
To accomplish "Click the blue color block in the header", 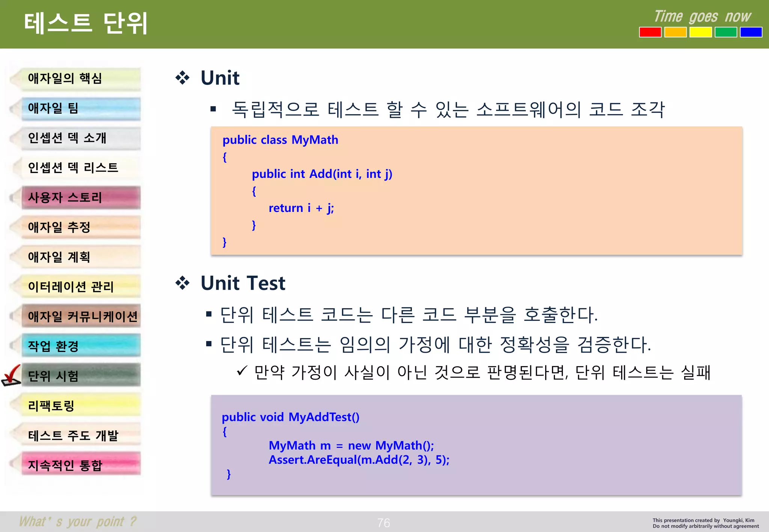I will (x=751, y=32).
